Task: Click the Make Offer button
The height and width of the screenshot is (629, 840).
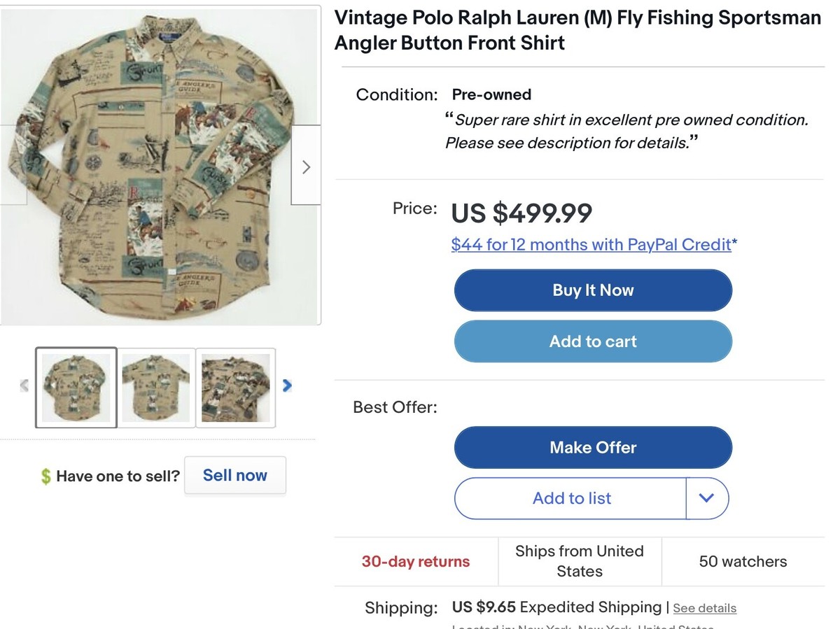Action: tap(593, 448)
